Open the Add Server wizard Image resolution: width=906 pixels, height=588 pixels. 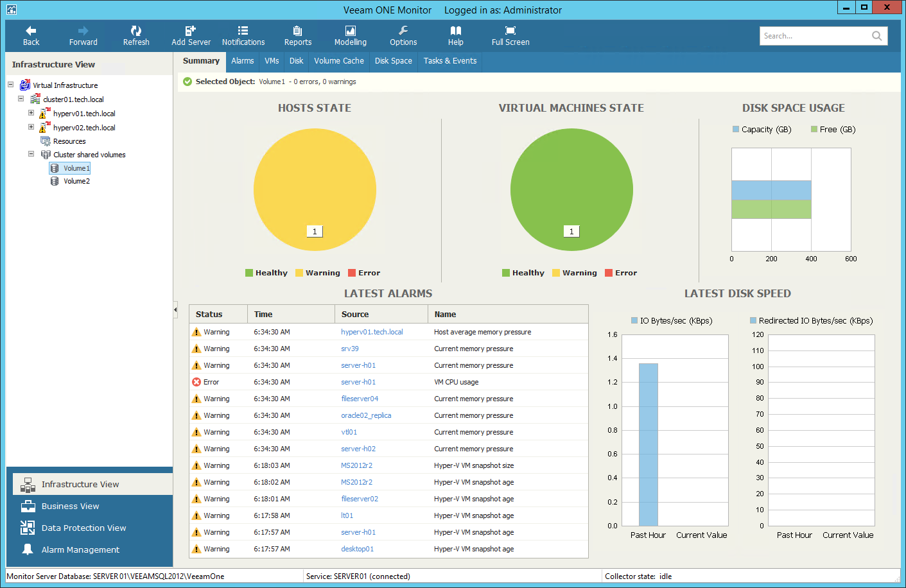coord(191,36)
